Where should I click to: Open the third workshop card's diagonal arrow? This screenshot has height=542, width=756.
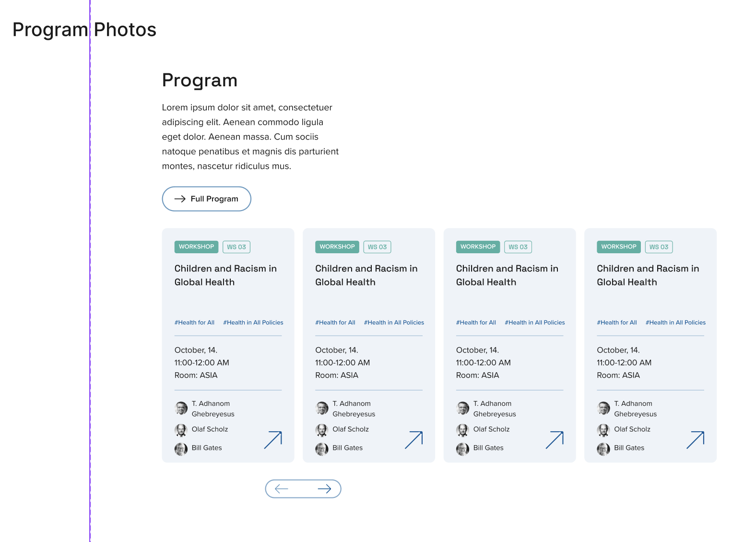coord(555,440)
